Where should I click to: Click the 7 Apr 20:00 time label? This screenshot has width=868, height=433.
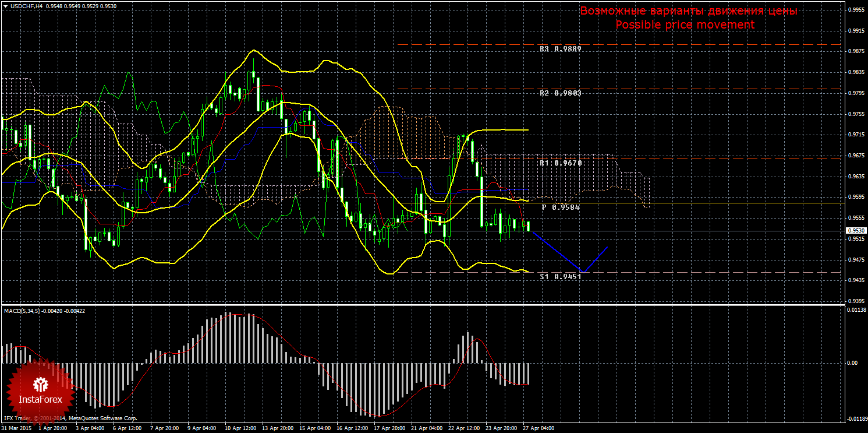(x=164, y=428)
